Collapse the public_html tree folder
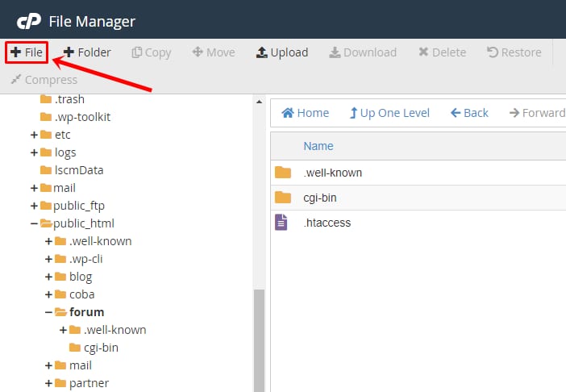Screen dimensions: 566x392 coord(34,223)
